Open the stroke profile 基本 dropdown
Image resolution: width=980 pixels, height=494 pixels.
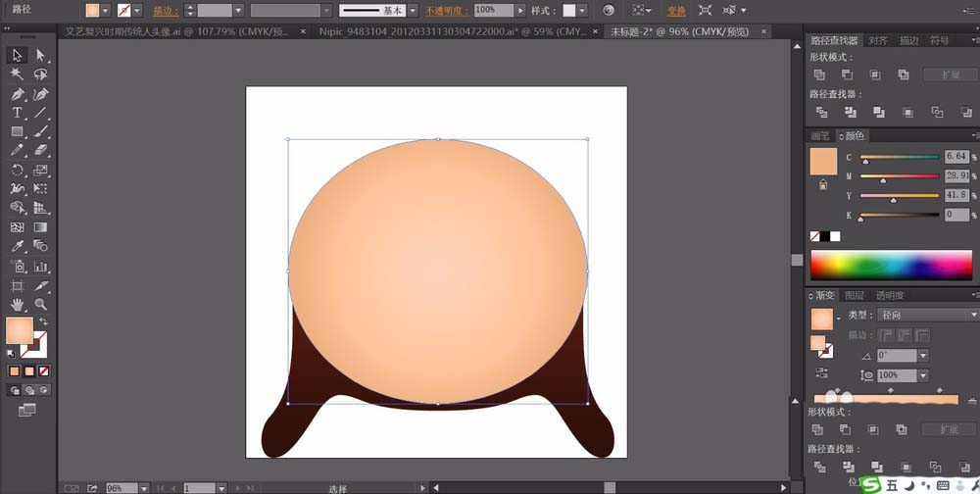(x=413, y=10)
